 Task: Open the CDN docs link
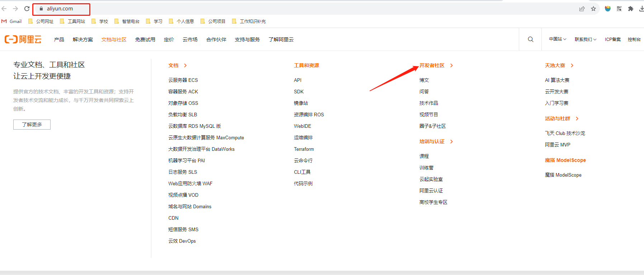174,218
